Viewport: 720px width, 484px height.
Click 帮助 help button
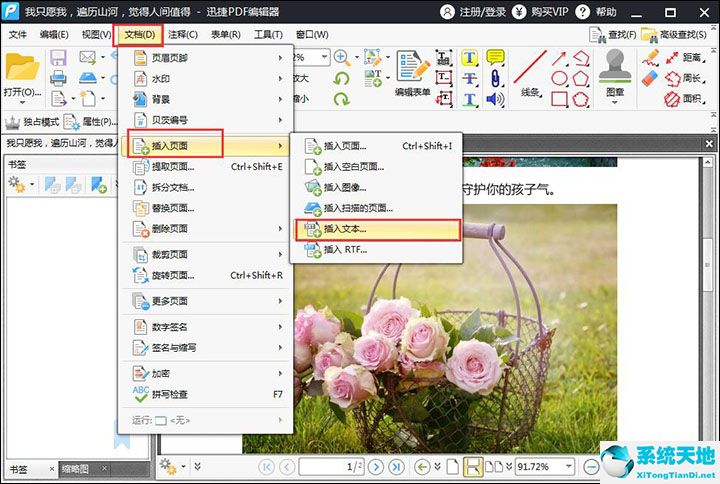[596, 12]
